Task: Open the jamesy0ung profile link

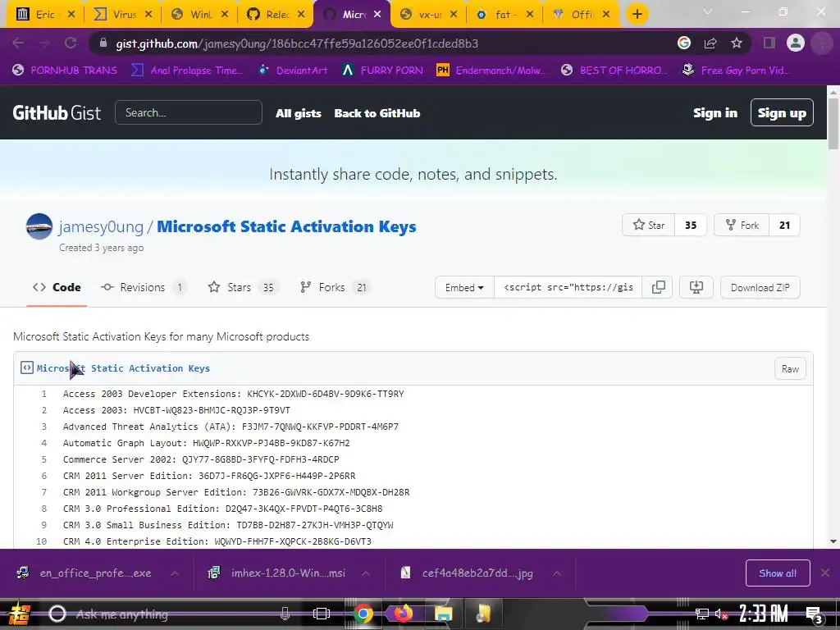Action: point(101,226)
